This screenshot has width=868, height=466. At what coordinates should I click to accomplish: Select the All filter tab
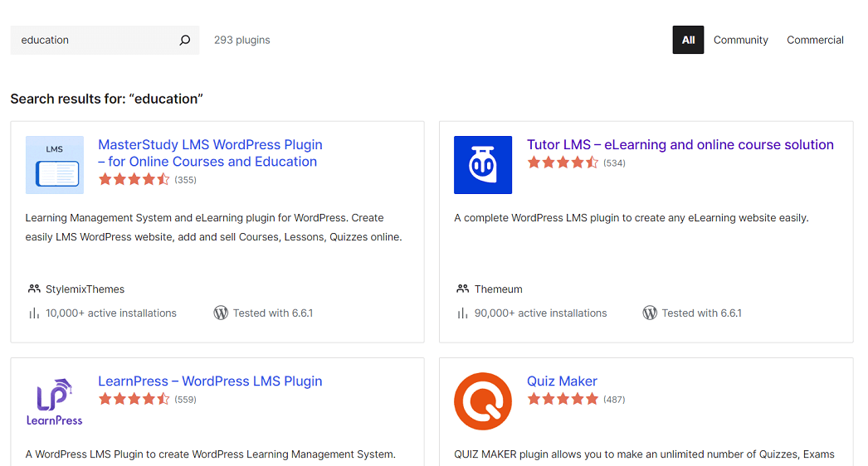(688, 40)
